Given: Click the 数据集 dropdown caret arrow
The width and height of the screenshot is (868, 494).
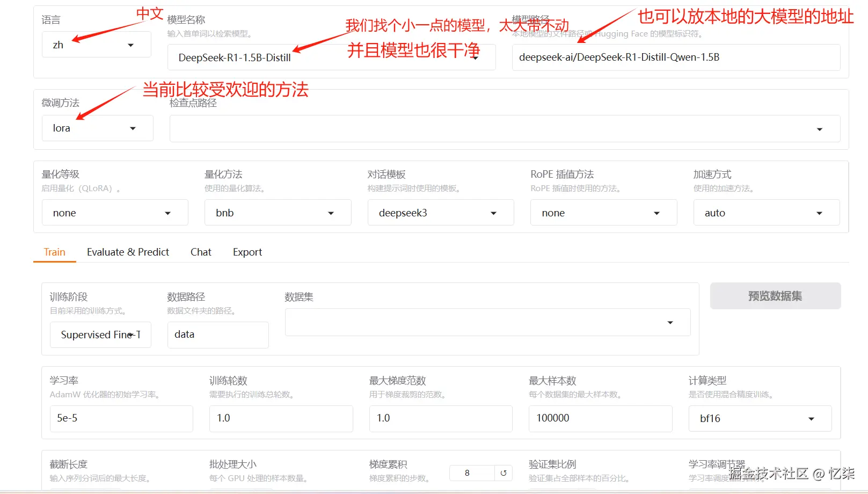Looking at the screenshot, I should tap(670, 323).
